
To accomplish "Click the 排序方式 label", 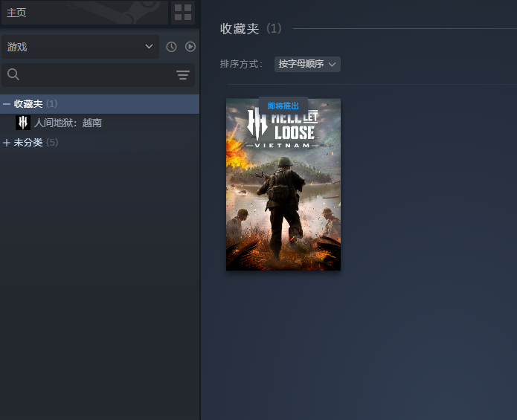I will (241, 64).
